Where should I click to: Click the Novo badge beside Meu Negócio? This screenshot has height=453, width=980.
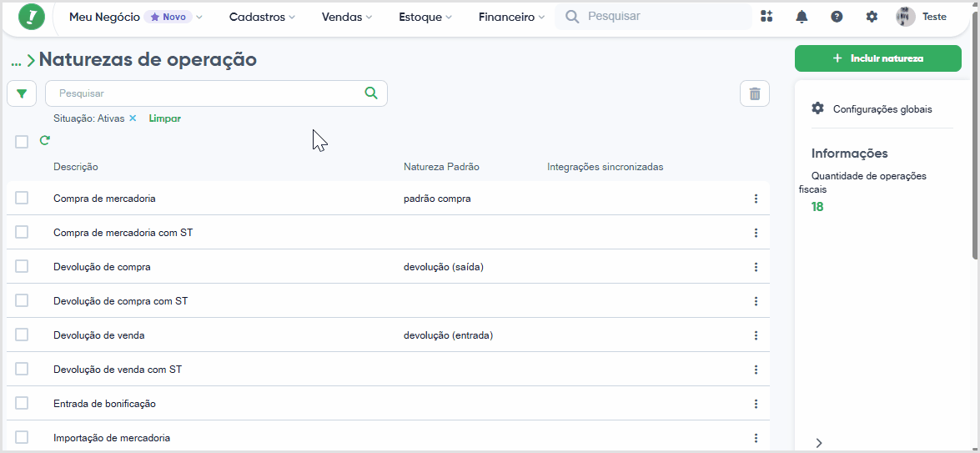click(168, 17)
